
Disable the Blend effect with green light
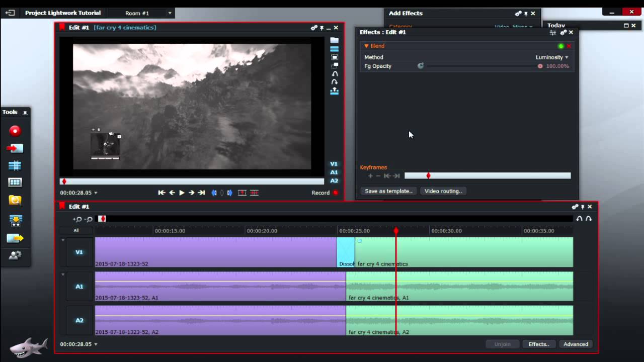click(561, 46)
